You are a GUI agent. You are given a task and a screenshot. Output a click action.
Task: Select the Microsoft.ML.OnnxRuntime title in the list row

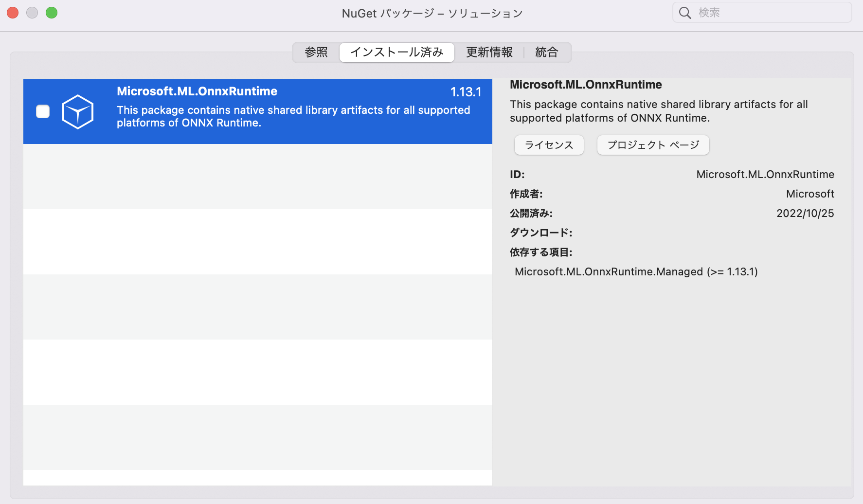tap(197, 91)
